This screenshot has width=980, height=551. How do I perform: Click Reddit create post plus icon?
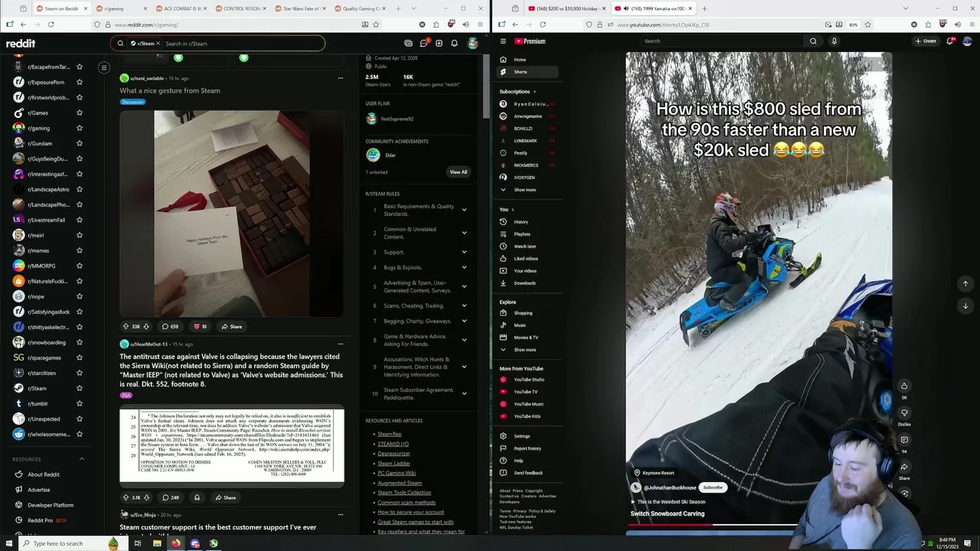[439, 44]
